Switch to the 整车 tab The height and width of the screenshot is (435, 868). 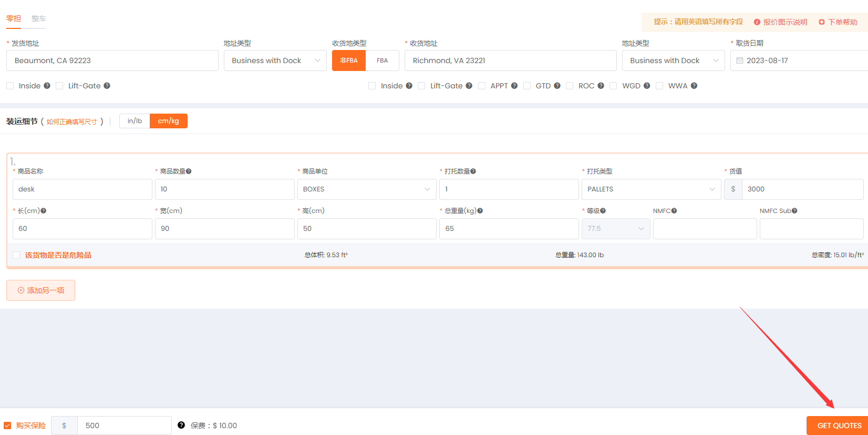[38, 18]
